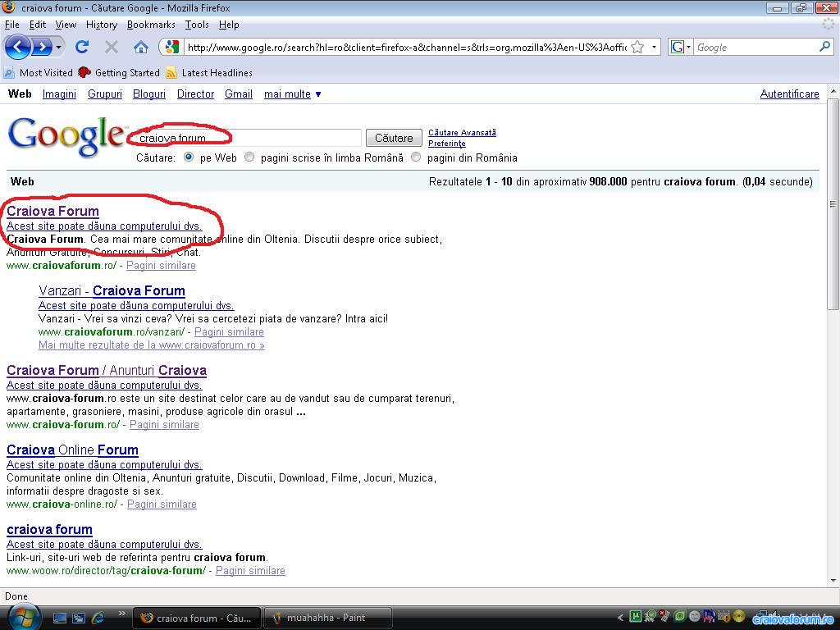The image size is (840, 630).
Task: Open the View menu
Action: click(66, 25)
